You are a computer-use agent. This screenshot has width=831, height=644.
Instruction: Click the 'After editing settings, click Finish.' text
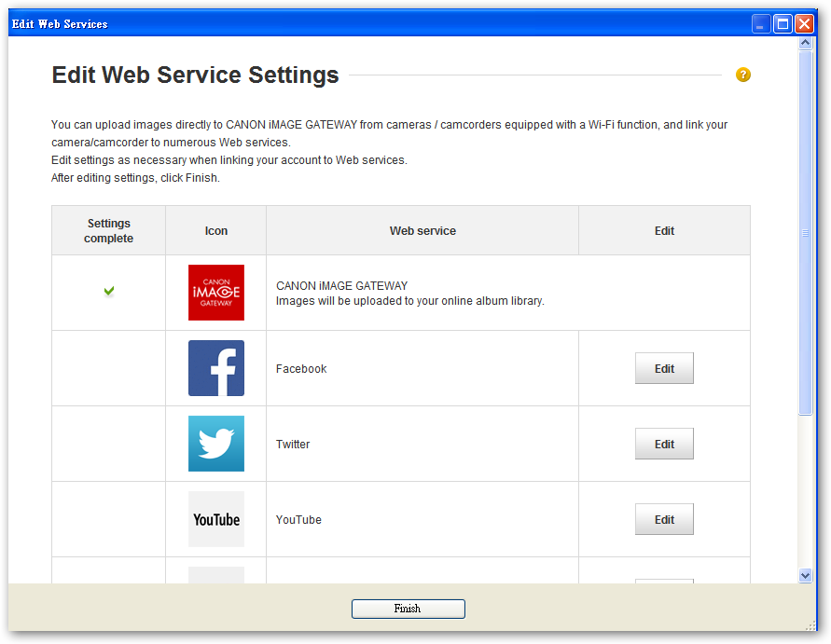tap(135, 178)
